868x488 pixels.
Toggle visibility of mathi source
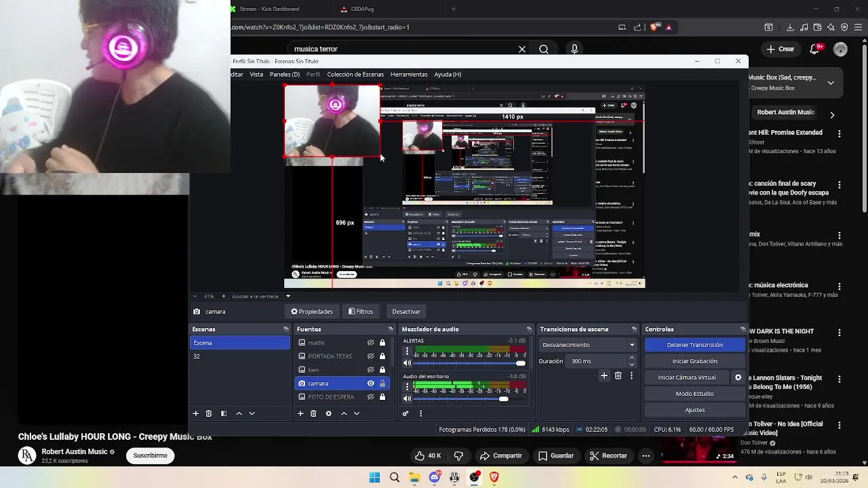tap(371, 343)
